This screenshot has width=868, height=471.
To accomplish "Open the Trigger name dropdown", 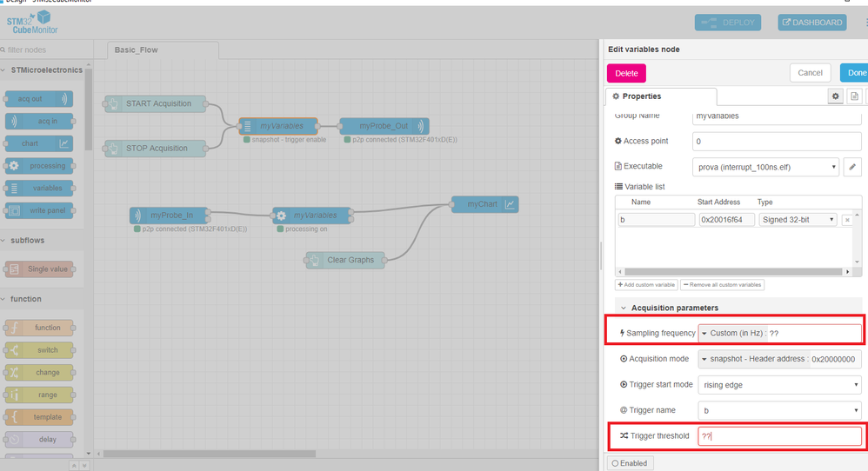I will 779,410.
